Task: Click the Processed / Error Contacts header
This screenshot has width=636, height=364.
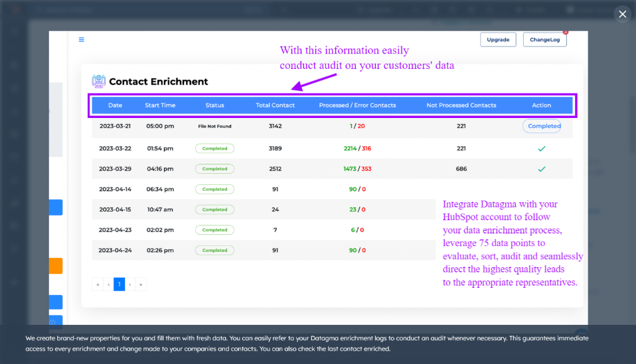Action: pos(357,105)
